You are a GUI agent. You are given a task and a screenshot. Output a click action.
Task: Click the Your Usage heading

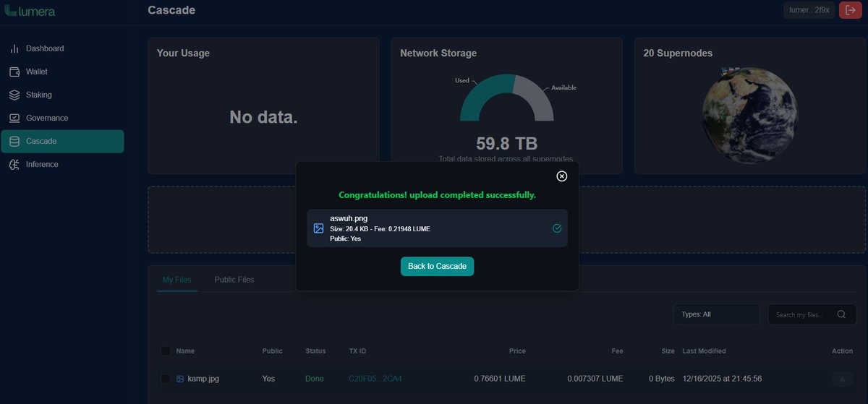pos(183,53)
